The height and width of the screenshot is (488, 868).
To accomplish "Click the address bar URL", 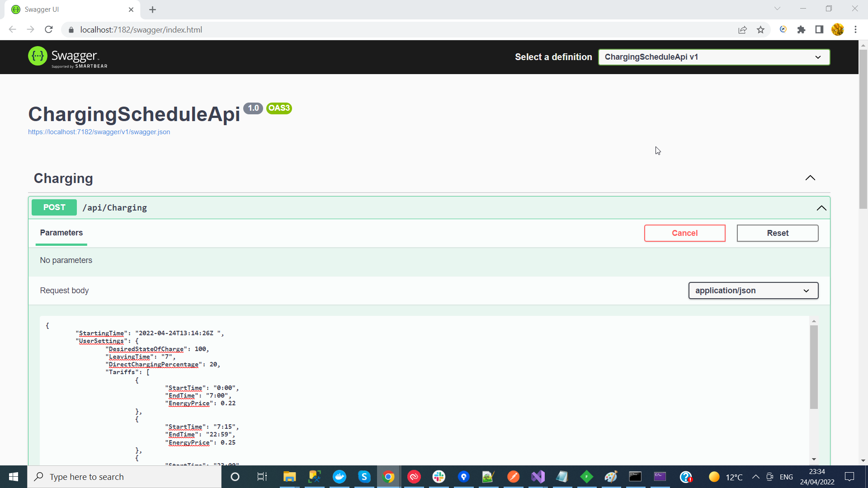I will 141,30.
